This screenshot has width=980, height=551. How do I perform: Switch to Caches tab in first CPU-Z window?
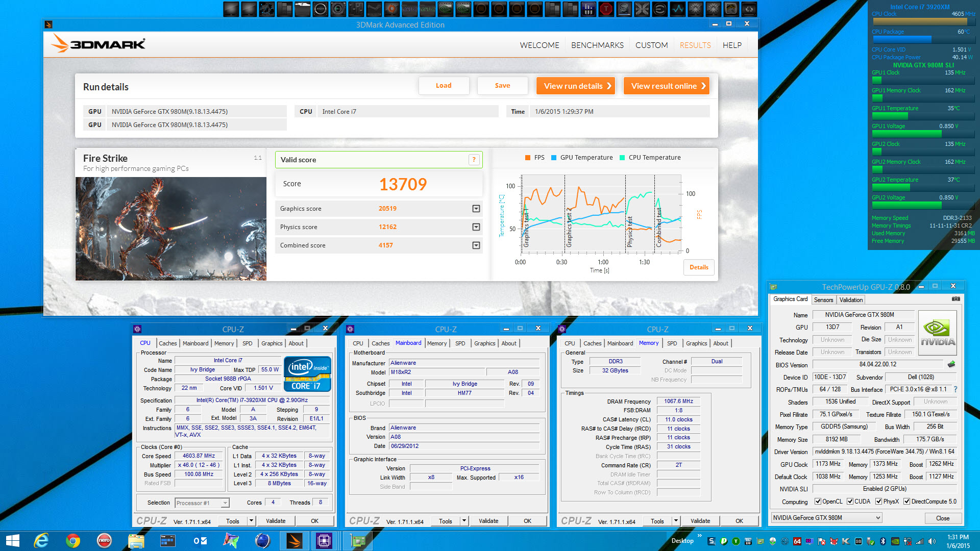pyautogui.click(x=167, y=343)
